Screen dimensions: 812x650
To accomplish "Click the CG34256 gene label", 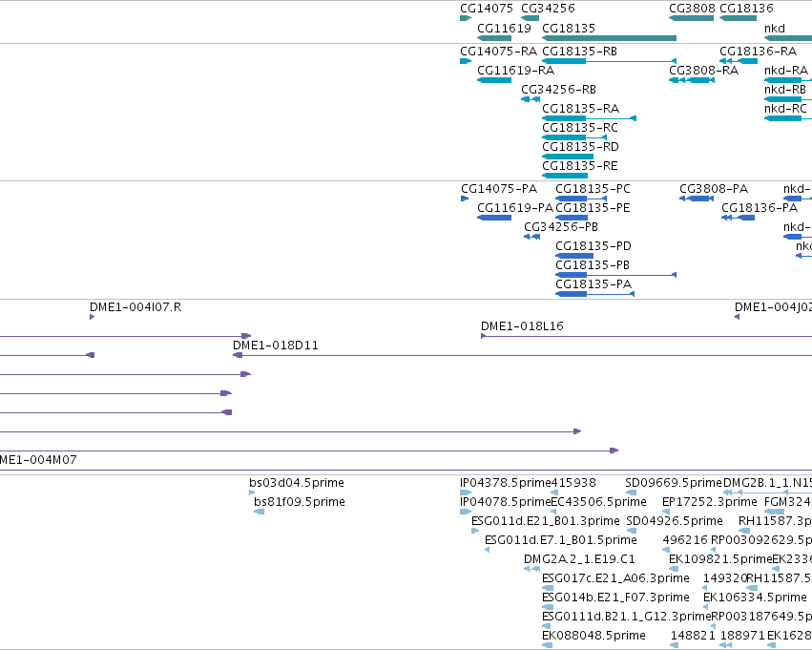I will click(x=548, y=9).
